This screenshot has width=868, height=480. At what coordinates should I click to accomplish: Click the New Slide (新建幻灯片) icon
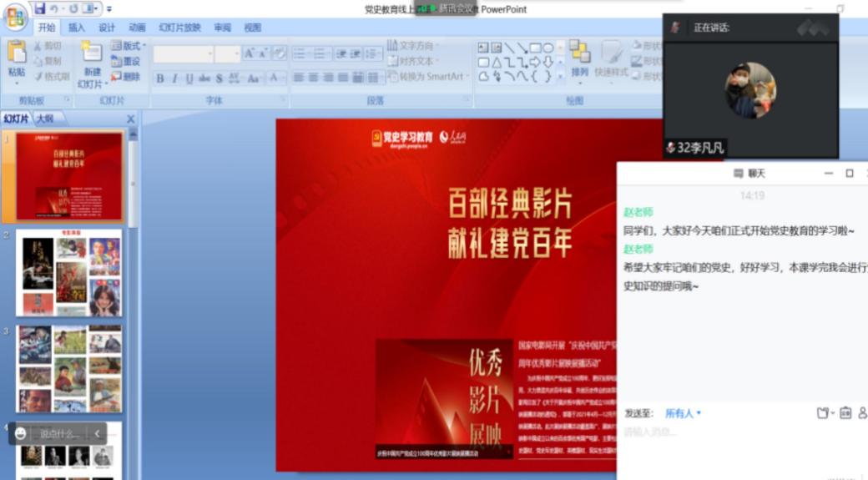91,53
